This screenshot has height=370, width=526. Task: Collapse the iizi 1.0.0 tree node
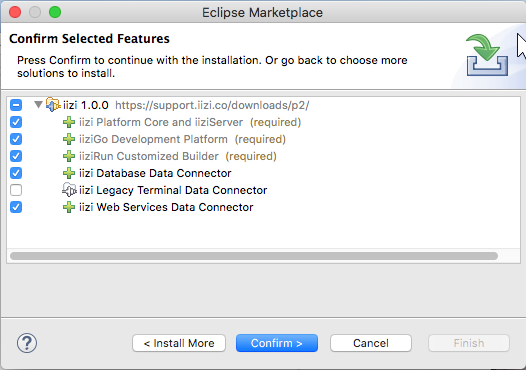38,105
